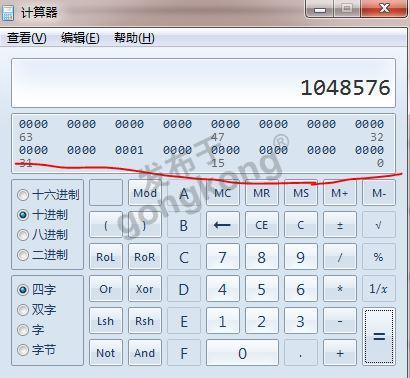
Task: Click the minus operator key
Action: click(340, 321)
